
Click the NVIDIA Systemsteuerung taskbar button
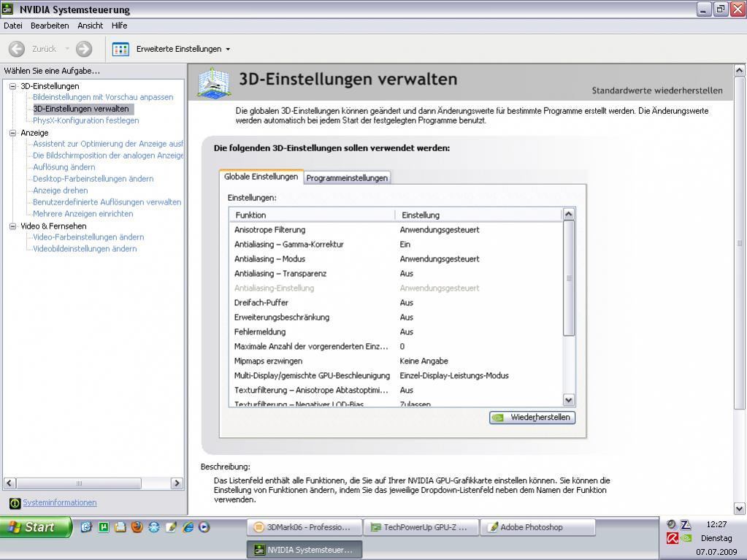tap(304, 550)
